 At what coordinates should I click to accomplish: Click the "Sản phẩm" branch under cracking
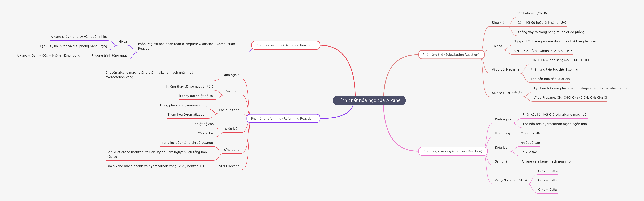[503, 161]
